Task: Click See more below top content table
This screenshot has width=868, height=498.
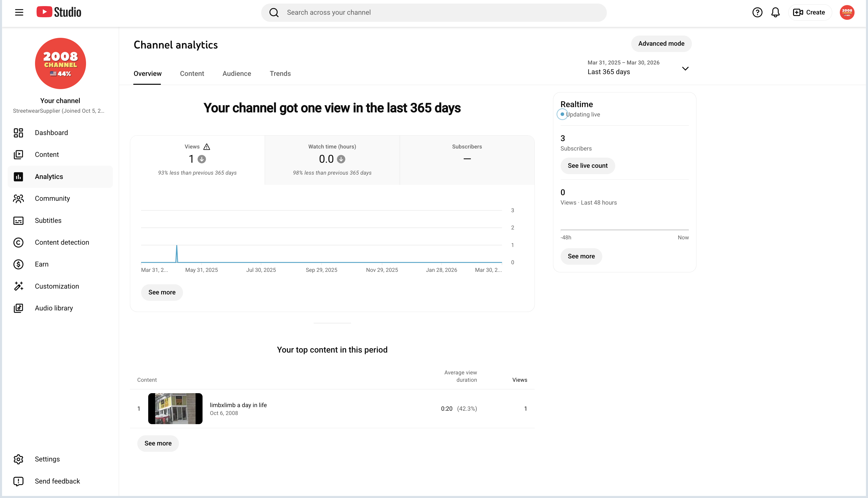Action: click(x=158, y=444)
